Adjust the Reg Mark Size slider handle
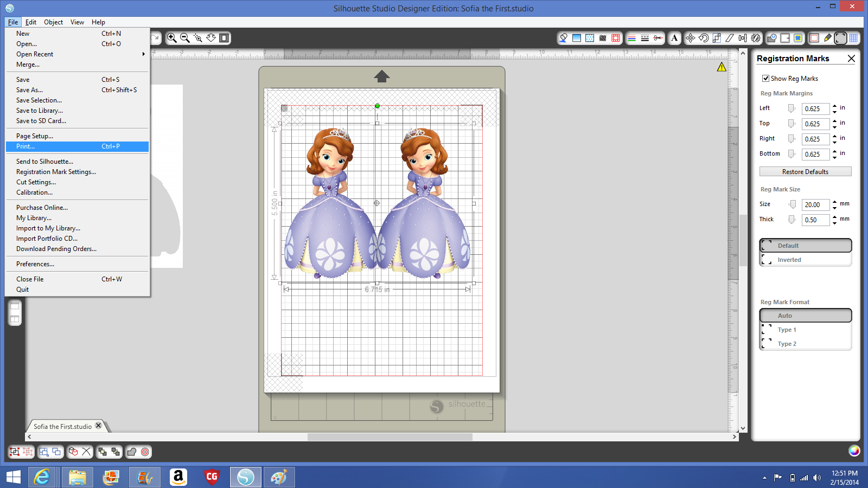The width and height of the screenshot is (868, 488). click(x=792, y=204)
